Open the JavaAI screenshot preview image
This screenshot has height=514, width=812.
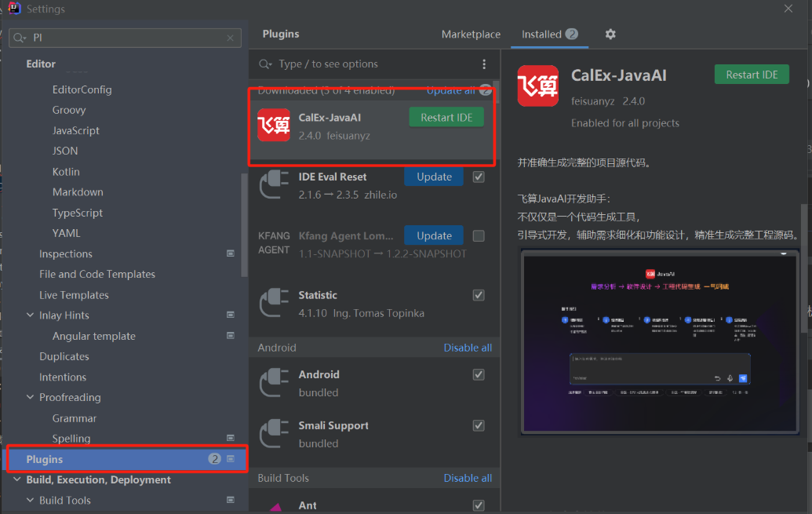661,342
